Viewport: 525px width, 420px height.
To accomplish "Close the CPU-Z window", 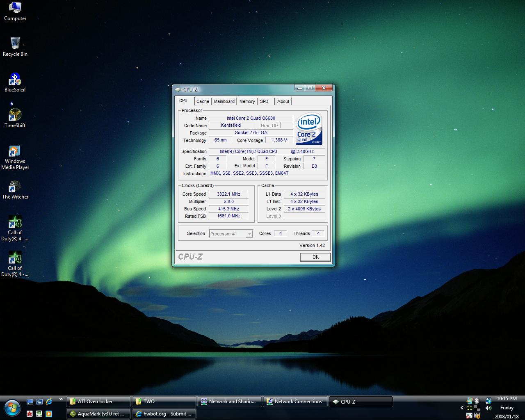I will (324, 88).
